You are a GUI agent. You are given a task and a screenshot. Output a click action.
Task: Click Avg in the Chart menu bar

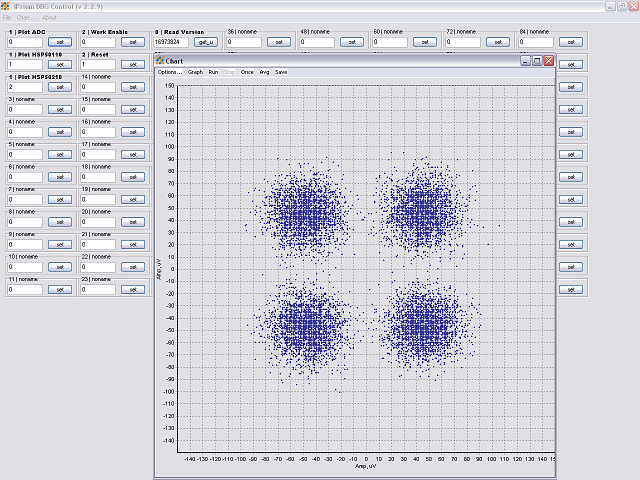point(264,72)
